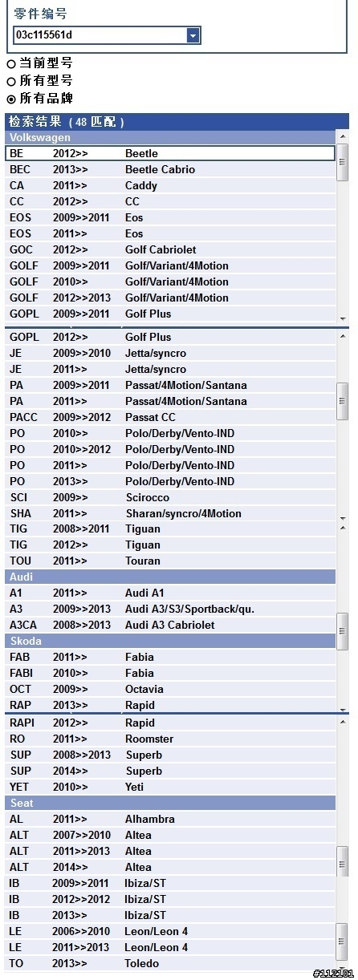
Task: Select the A3 2009>>2013 Audi A3/S3 row
Action: tap(170, 609)
